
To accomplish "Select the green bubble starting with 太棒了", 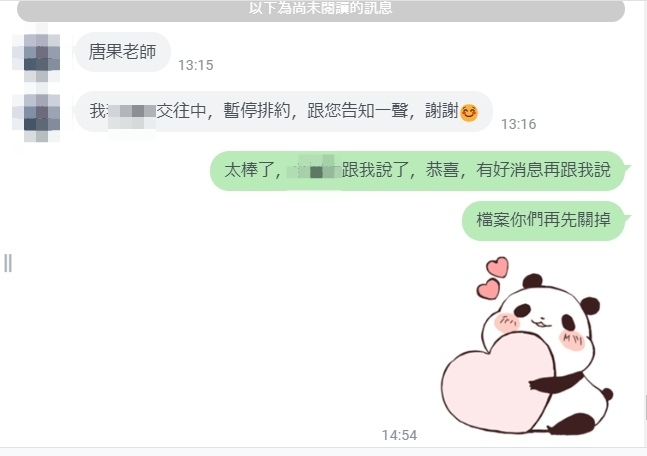I will (417, 170).
